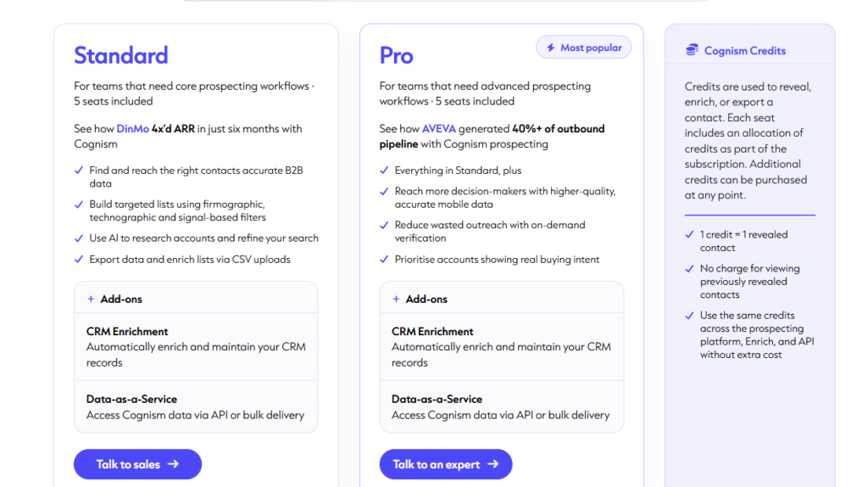Click the Talk to an expert button
This screenshot has height=487, width=868.
click(446, 464)
